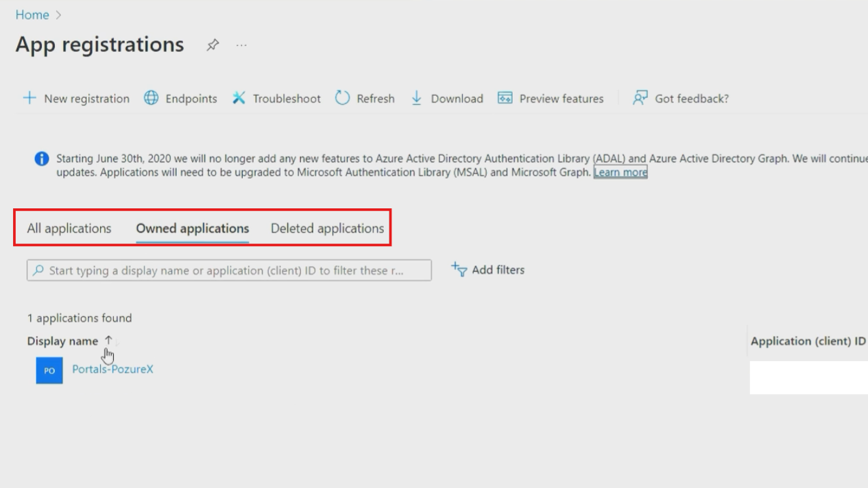
Task: Click the Refresh label
Action: coord(376,99)
